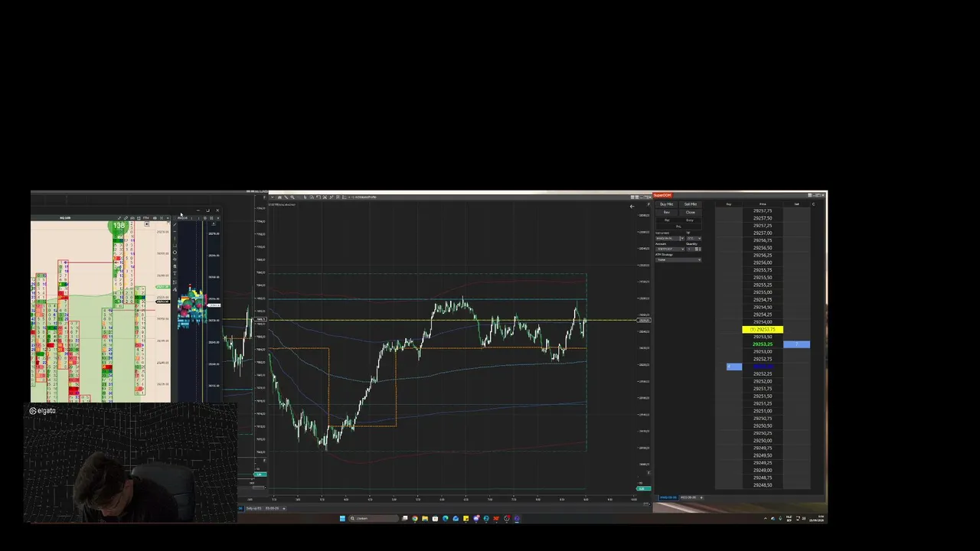Open the ATM Strategy dropdown

678,259
